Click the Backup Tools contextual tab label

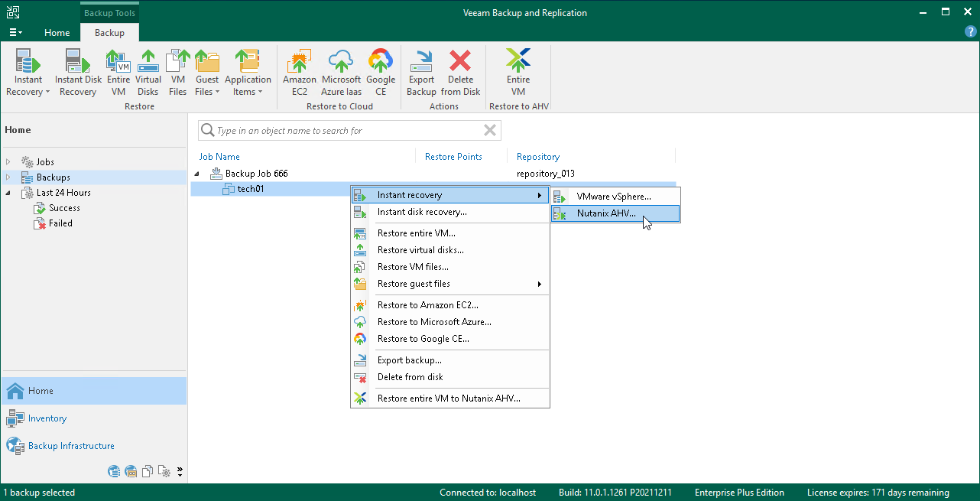point(109,13)
